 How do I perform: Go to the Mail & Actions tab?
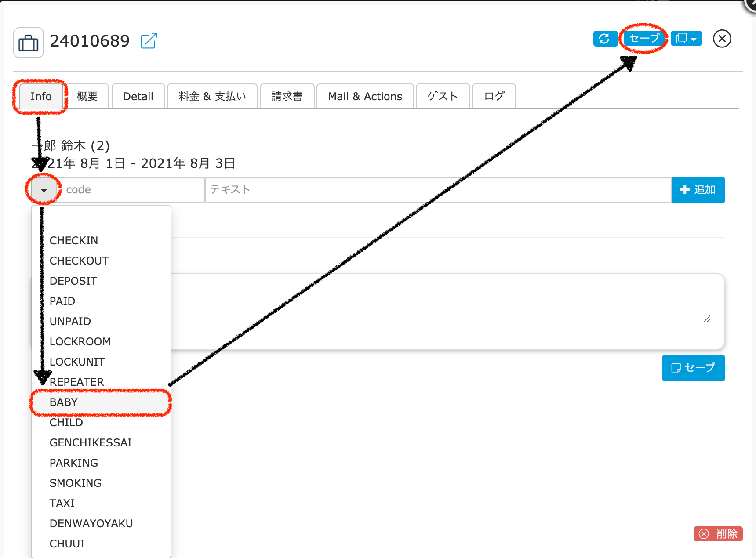tap(365, 97)
